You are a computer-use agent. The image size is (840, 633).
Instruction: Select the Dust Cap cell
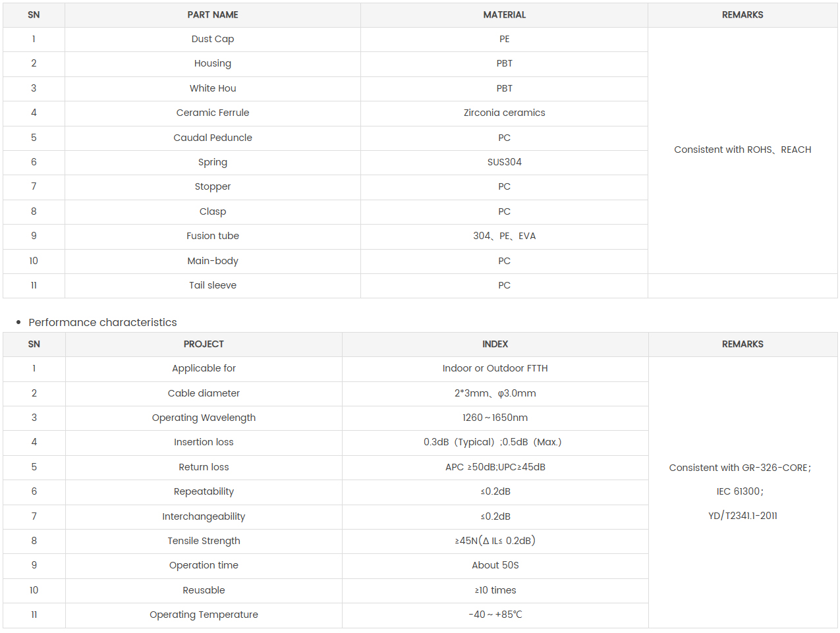[x=213, y=39]
